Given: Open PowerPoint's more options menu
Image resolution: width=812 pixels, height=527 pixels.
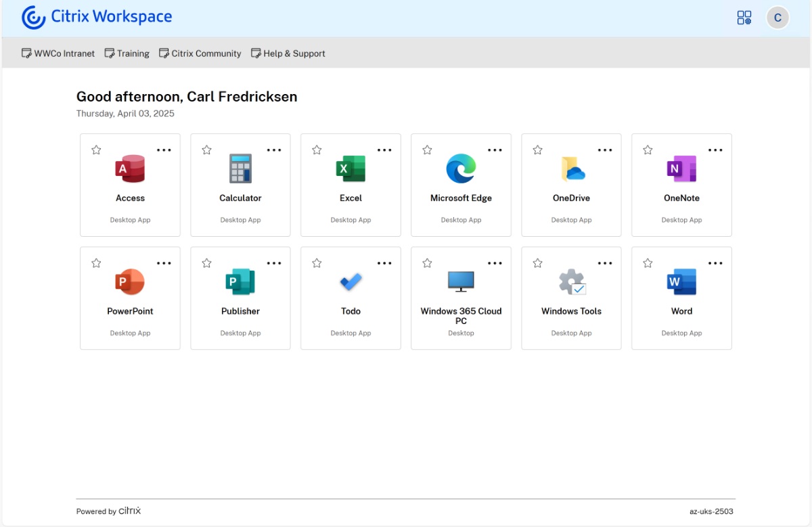Looking at the screenshot, I should point(164,263).
